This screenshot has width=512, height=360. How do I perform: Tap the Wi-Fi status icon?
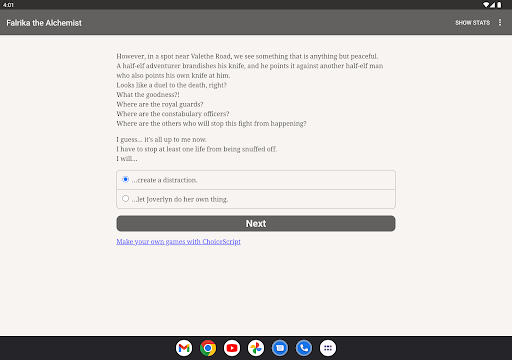pos(486,5)
